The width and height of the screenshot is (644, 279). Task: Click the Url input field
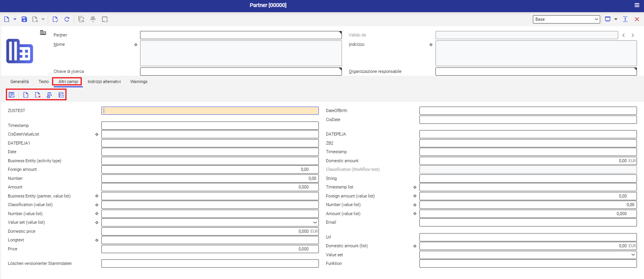(528, 237)
